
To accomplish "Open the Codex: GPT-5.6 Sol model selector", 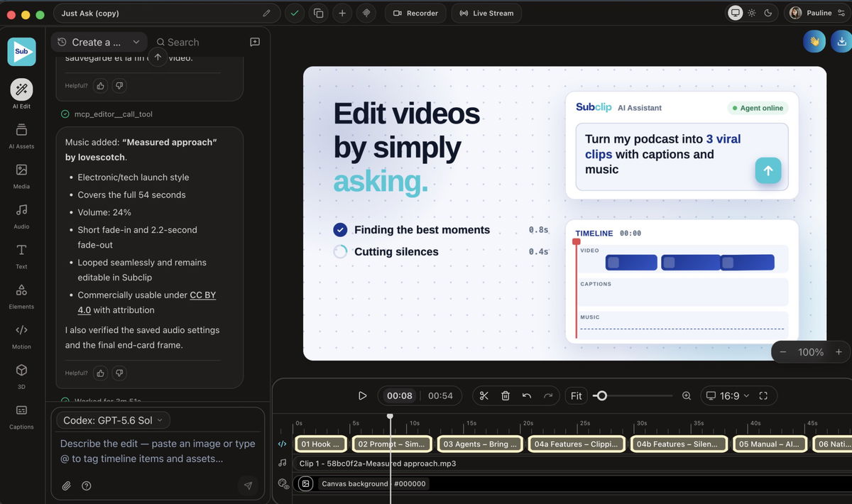I will (x=113, y=420).
